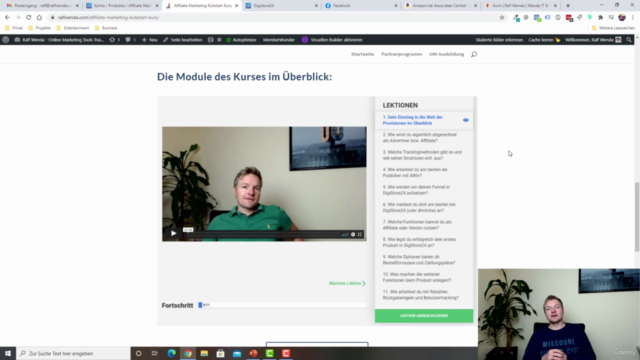Open the Chrome profile avatar

point(622,18)
